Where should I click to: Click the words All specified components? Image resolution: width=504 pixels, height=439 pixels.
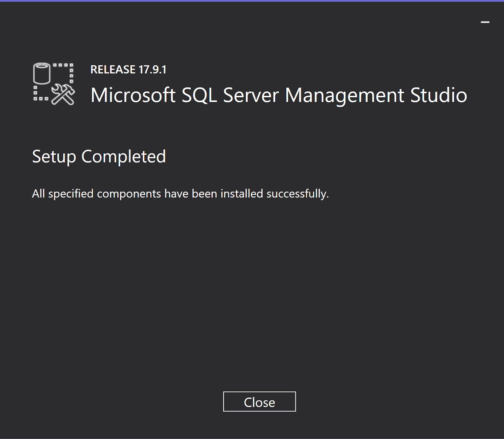tap(96, 194)
